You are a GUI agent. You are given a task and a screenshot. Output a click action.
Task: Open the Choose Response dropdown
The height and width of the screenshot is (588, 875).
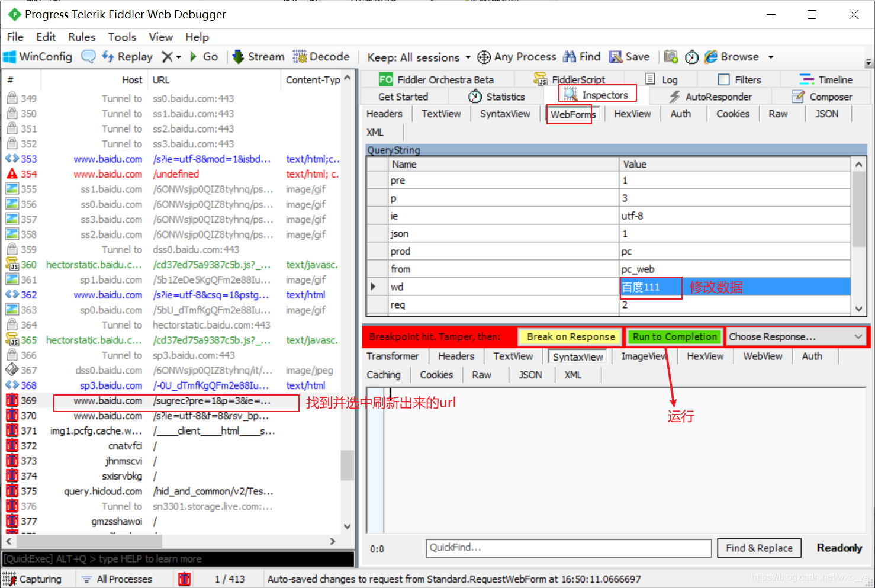click(796, 337)
